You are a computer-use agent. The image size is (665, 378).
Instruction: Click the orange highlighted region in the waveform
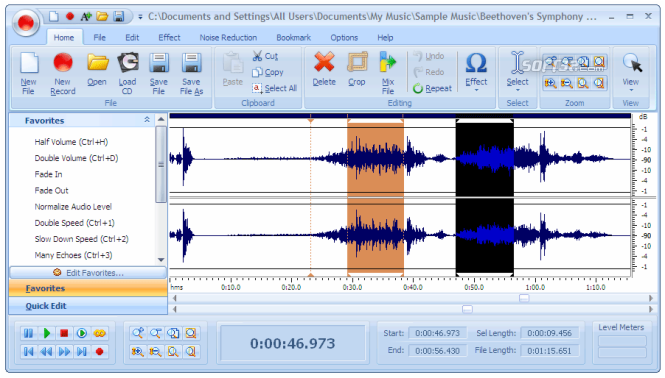pos(375,198)
